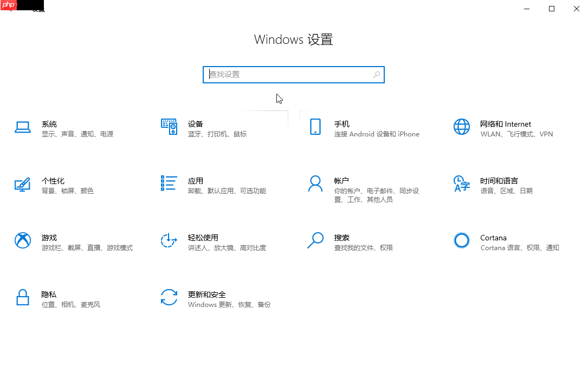This screenshot has width=588, height=373.
Task: Open the 系统 laptop icon
Action: click(x=23, y=127)
